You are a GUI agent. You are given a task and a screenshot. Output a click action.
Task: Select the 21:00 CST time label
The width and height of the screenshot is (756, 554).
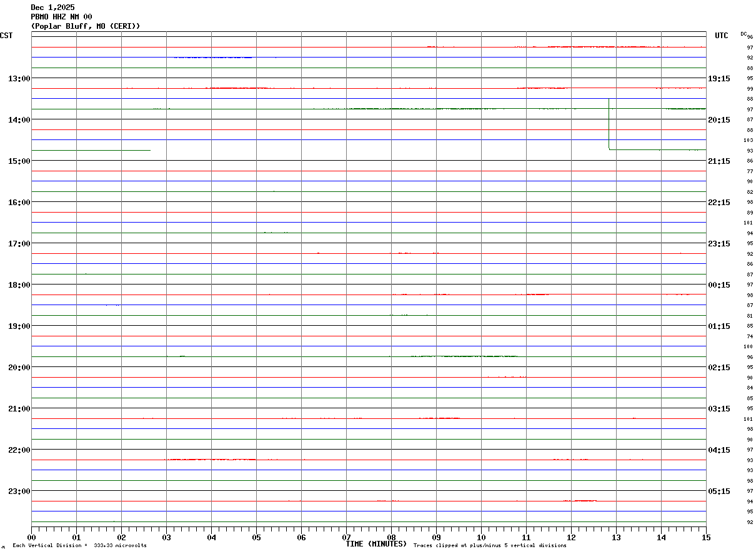pos(19,408)
